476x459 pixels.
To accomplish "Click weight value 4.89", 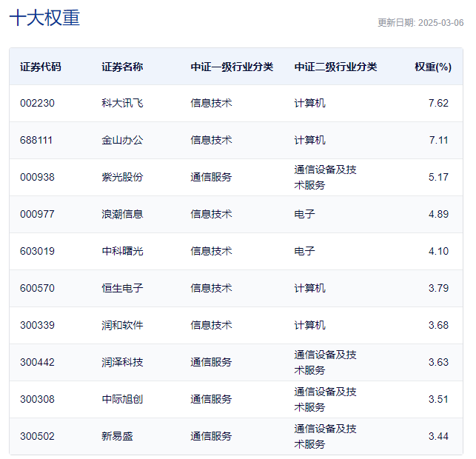I will click(x=438, y=214).
